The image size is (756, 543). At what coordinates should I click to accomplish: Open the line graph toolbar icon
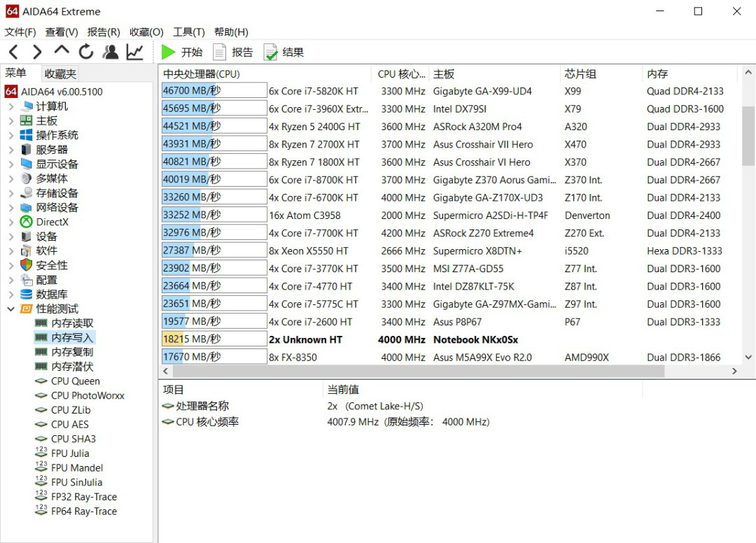tap(135, 52)
